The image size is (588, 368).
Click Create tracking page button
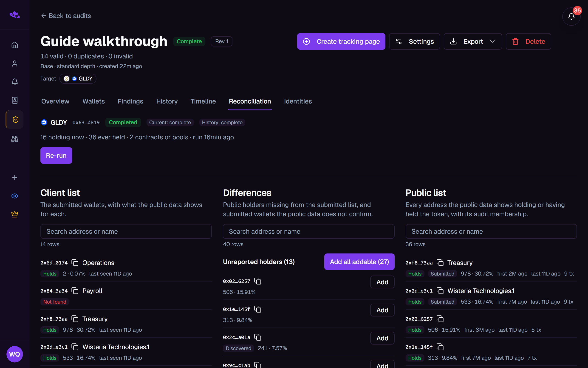[341, 41]
